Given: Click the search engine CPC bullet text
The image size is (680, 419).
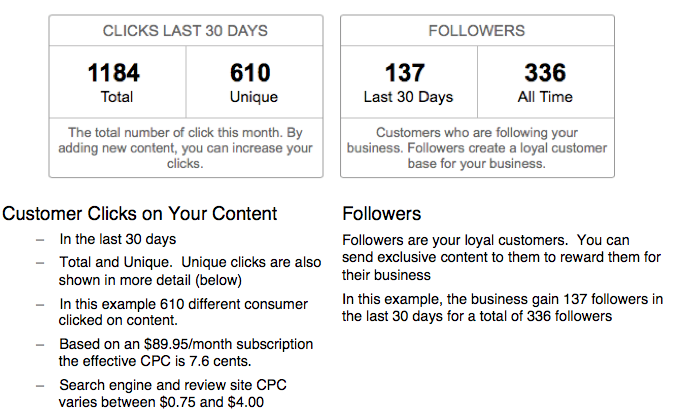Looking at the screenshot, I should coord(173,393).
